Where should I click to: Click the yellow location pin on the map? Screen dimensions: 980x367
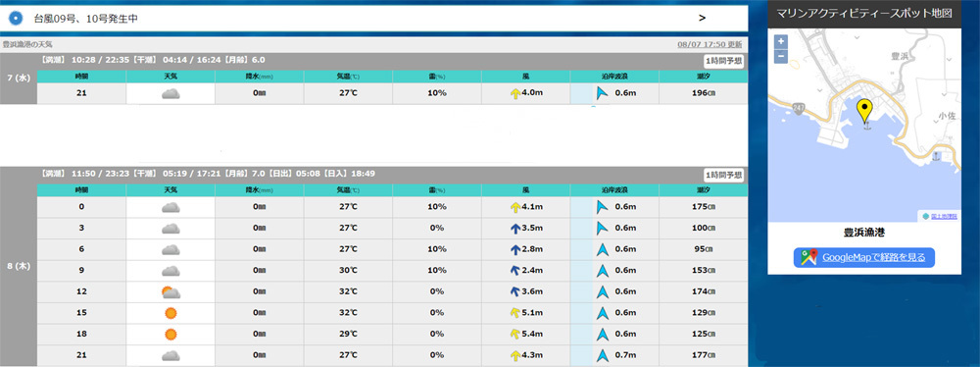click(864, 112)
